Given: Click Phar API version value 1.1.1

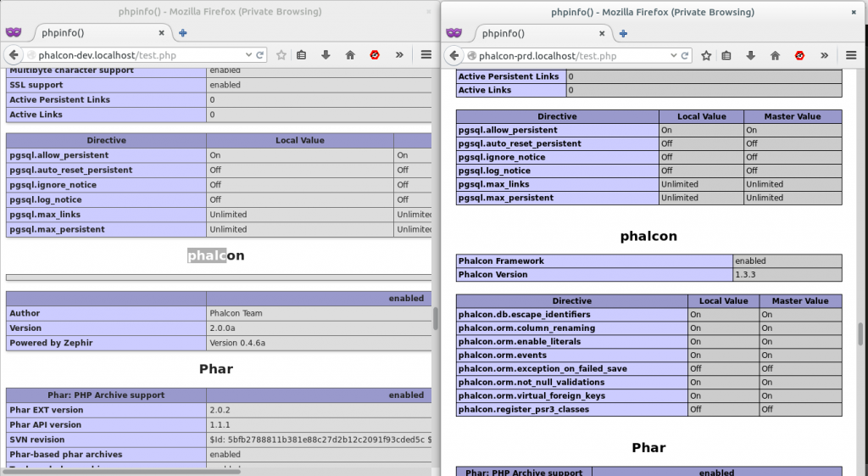Looking at the screenshot, I should coord(219,425).
